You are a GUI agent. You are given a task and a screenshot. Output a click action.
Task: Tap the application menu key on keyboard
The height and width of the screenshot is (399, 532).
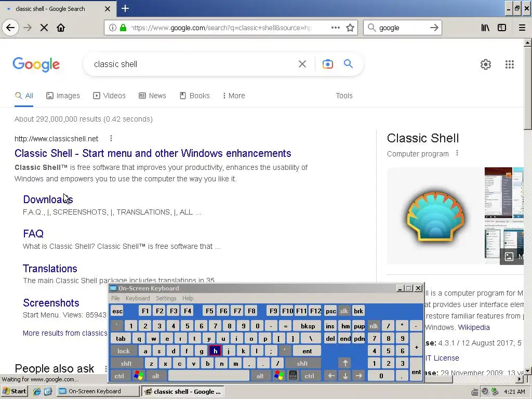click(x=293, y=376)
